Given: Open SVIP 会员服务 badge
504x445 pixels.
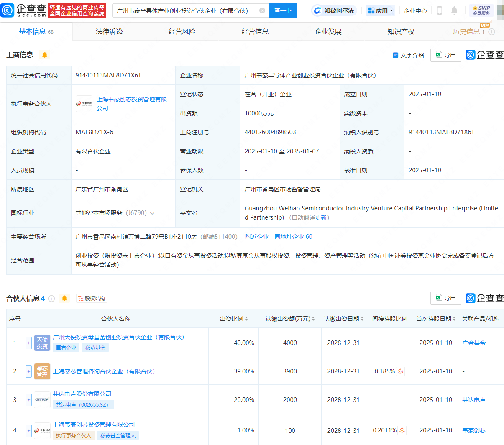Looking at the screenshot, I should coord(481,10).
